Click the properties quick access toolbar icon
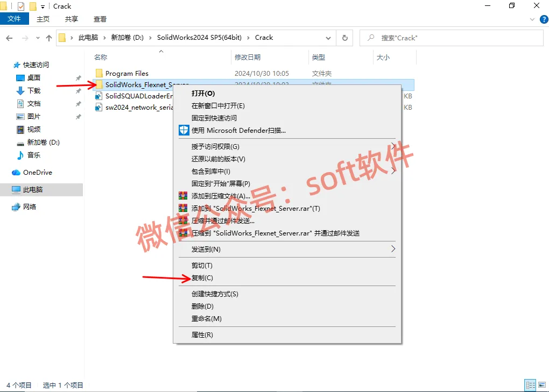 pos(21,6)
